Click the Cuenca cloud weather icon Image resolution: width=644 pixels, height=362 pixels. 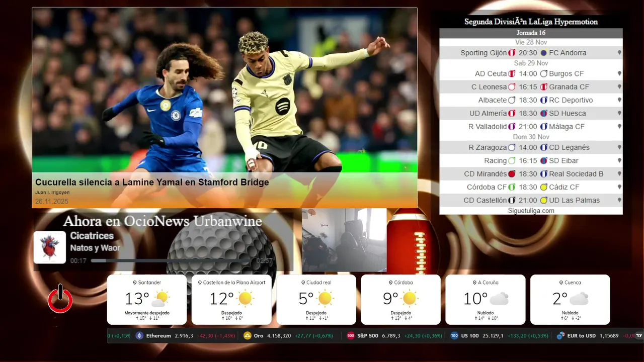tap(579, 299)
